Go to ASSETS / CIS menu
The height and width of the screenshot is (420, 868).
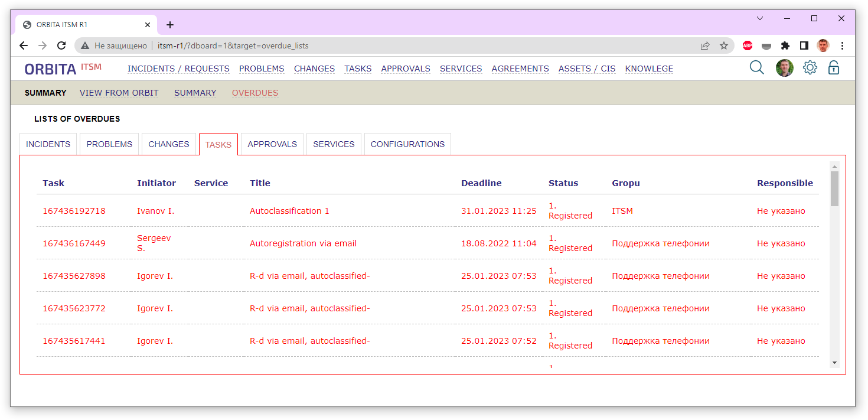(x=587, y=69)
